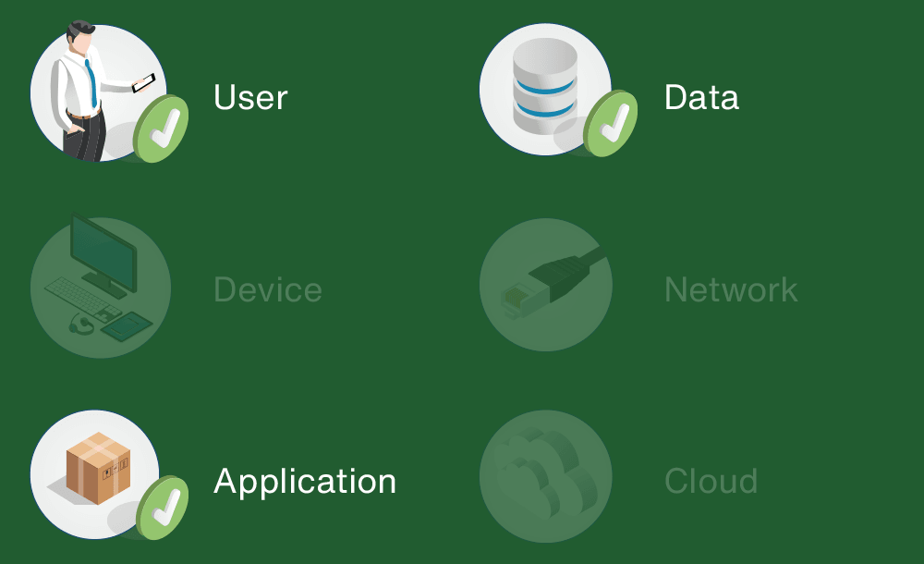
Task: Toggle the green checkmark on Data
Action: (x=611, y=123)
